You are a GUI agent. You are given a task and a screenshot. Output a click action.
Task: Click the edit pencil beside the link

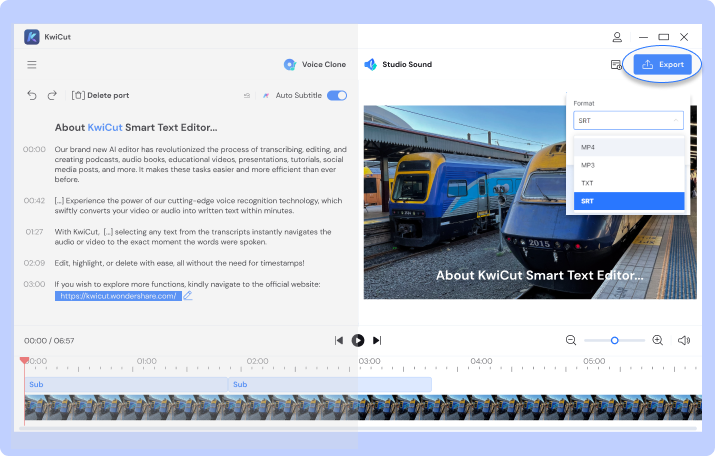[188, 295]
